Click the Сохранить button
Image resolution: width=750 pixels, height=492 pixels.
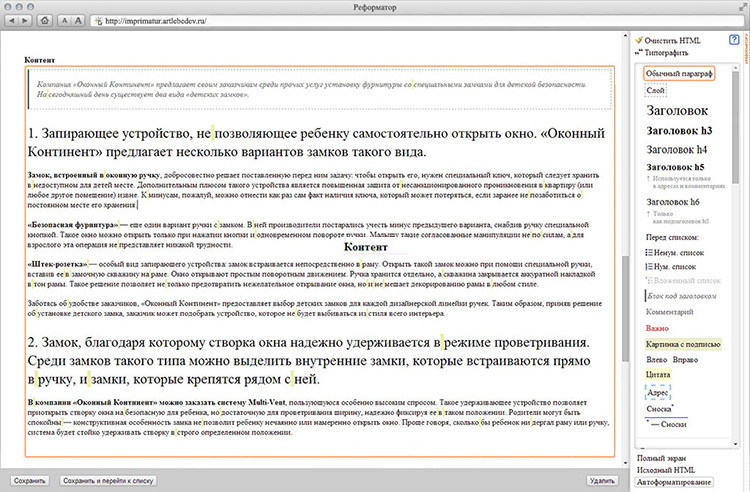(30, 481)
